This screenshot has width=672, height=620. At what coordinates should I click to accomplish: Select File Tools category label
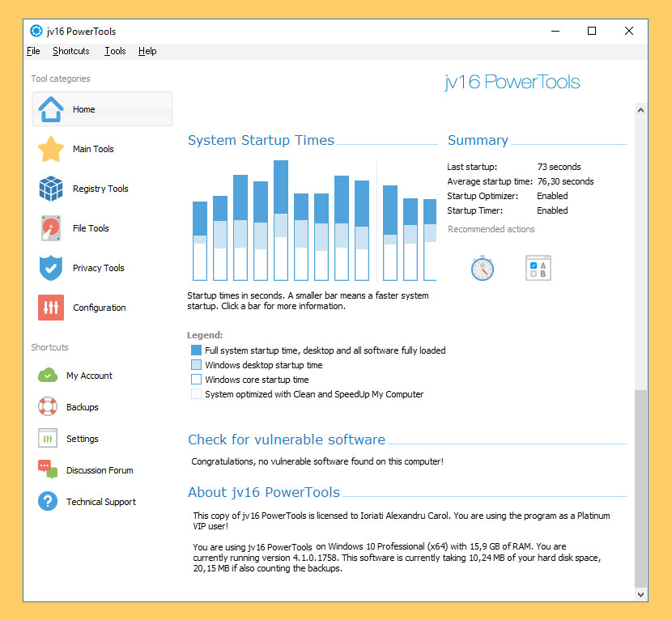pyautogui.click(x=91, y=228)
